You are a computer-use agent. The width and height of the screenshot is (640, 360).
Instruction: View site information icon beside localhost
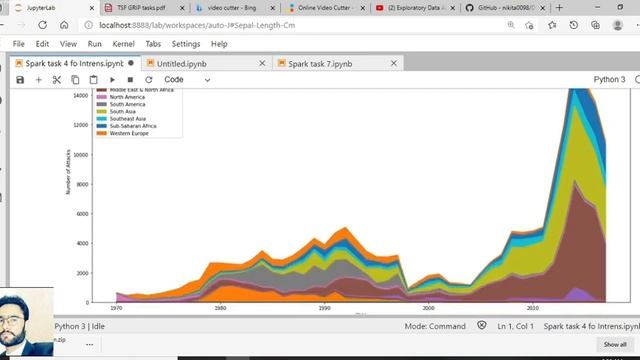(x=88, y=25)
